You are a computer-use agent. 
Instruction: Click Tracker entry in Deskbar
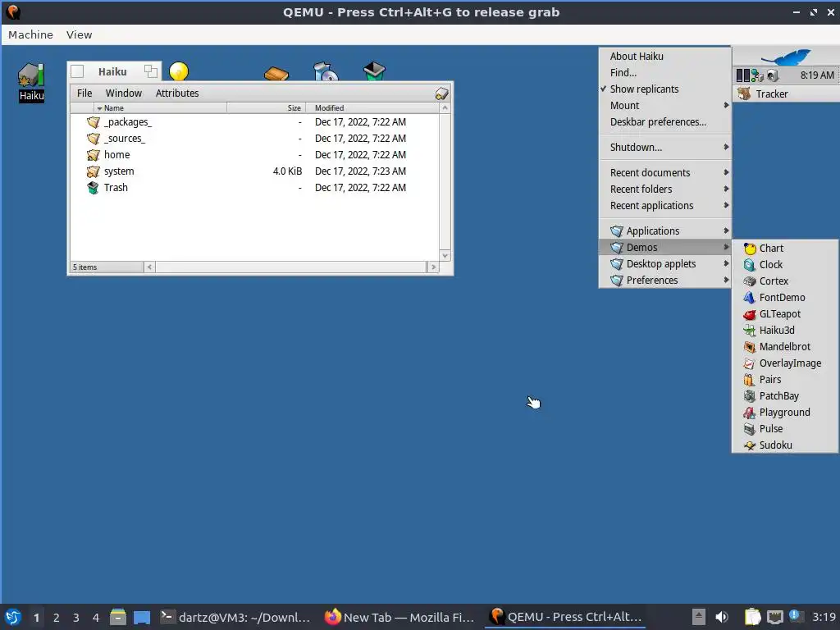[786, 94]
